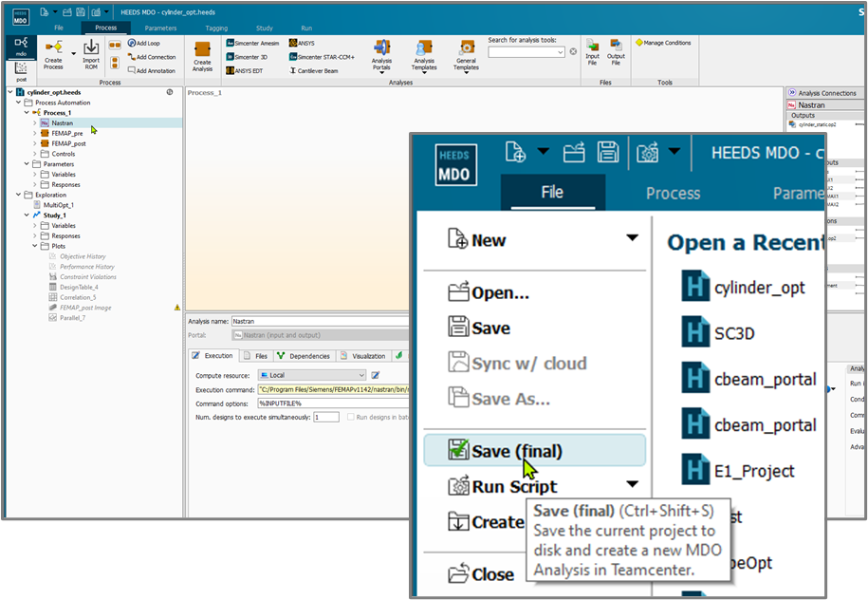
Task: Switch to the Dependencies tab
Action: [304, 356]
